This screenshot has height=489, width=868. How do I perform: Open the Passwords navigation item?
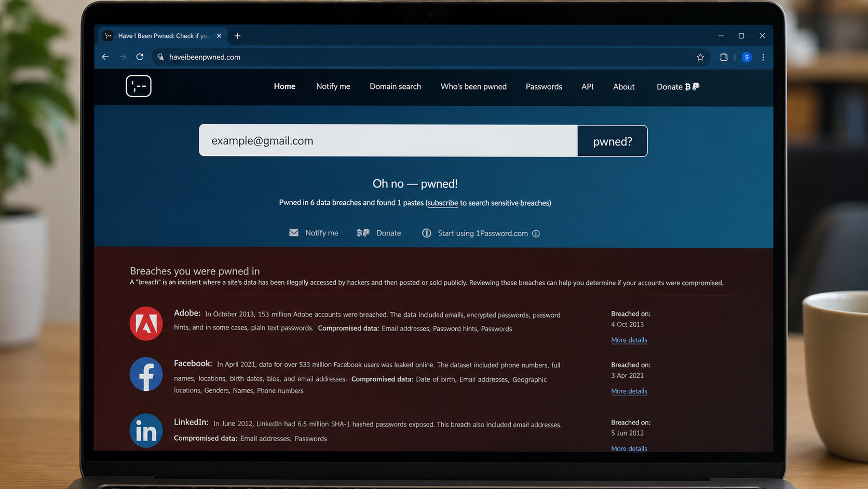pos(544,87)
